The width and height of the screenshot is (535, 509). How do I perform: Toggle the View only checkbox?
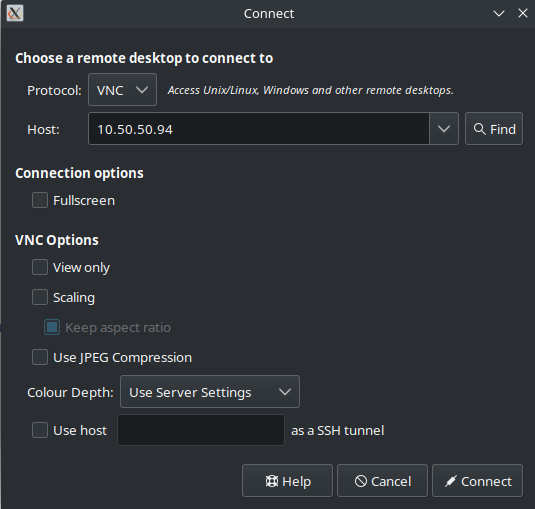point(40,267)
